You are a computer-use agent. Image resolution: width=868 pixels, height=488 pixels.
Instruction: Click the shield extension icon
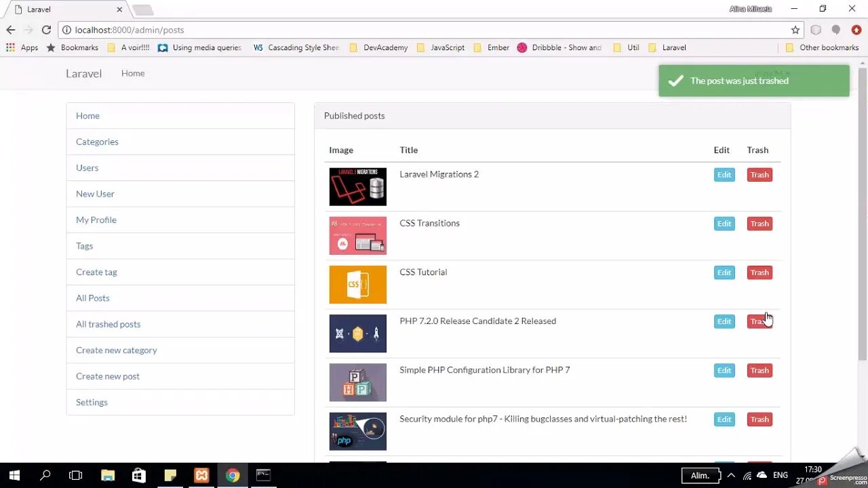coord(816,30)
